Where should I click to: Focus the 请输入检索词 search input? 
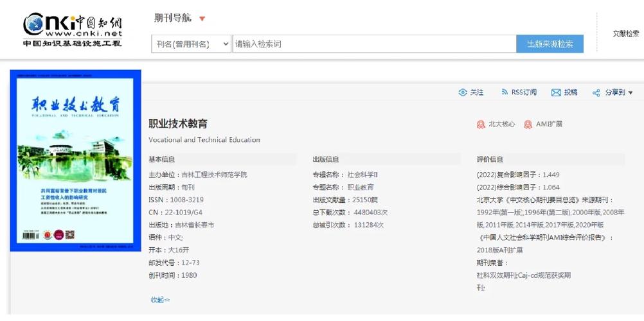pyautogui.click(x=374, y=44)
